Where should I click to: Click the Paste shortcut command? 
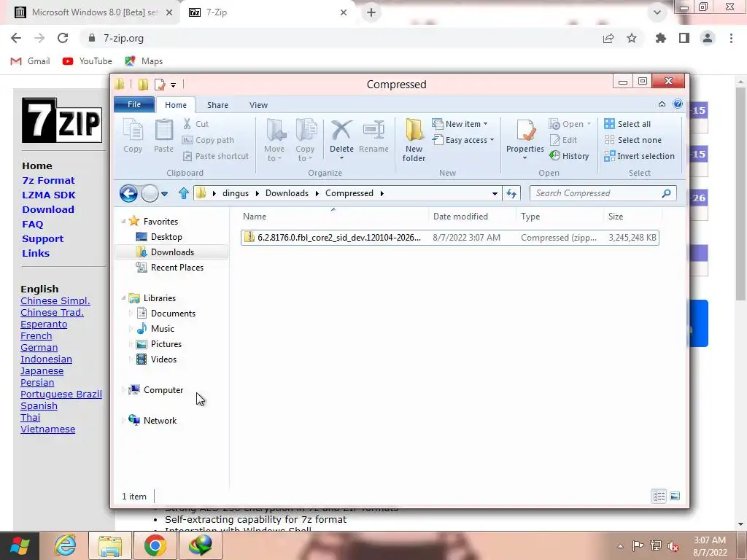216,156
